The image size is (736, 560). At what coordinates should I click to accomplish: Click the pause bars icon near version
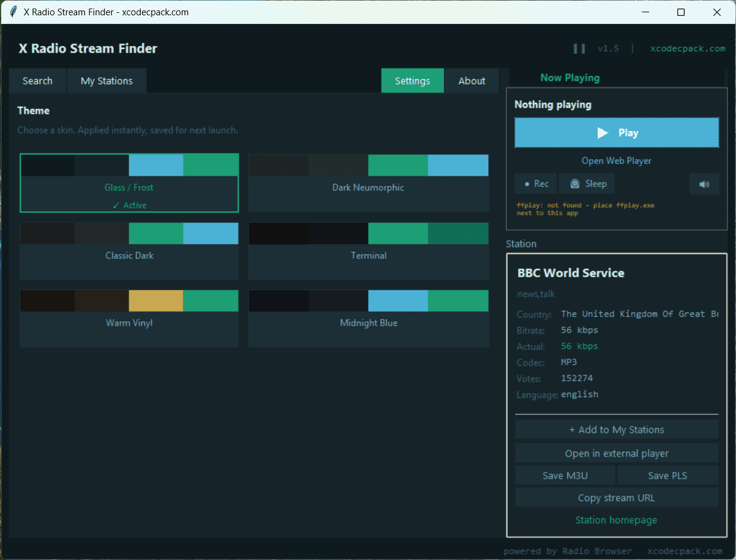(579, 48)
